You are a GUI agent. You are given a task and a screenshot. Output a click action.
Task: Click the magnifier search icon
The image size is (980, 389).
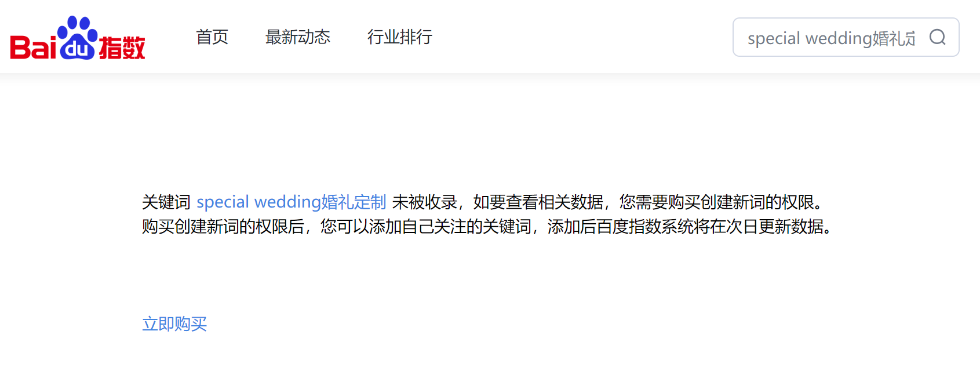click(937, 37)
